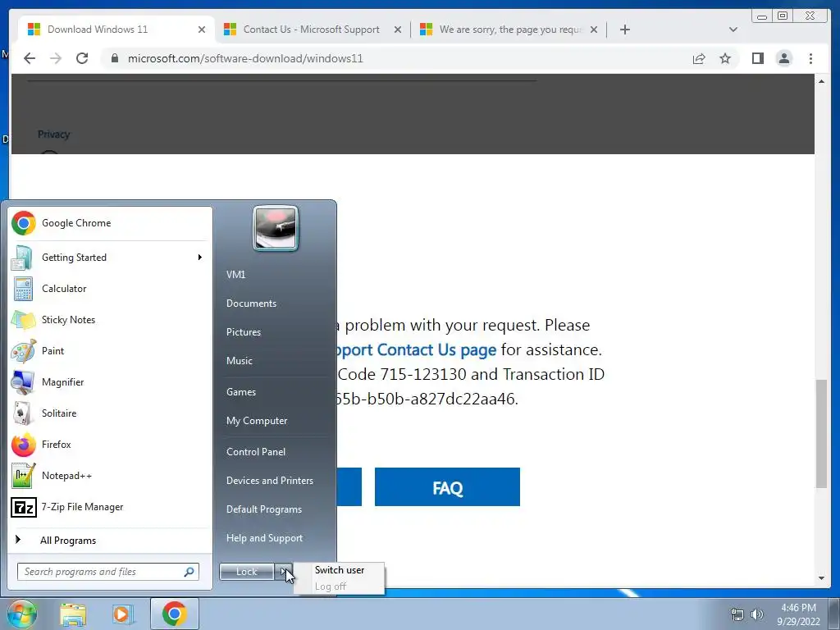
Task: Open Games from the Start menu
Action: click(241, 392)
